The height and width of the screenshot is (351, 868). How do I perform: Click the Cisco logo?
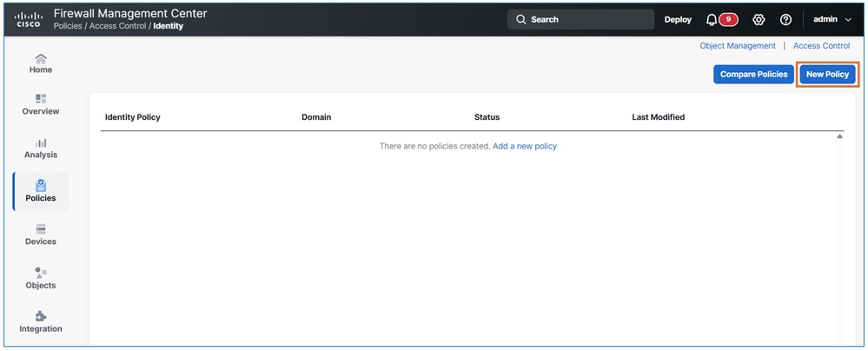point(27,19)
